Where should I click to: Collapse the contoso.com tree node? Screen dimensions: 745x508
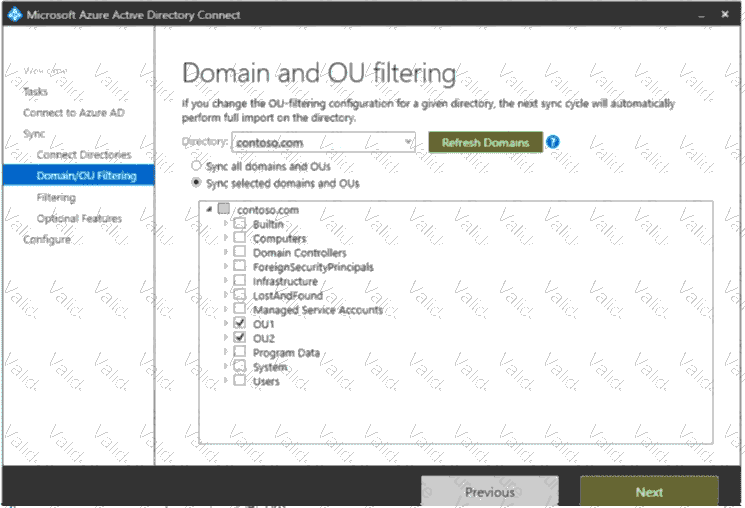(208, 210)
